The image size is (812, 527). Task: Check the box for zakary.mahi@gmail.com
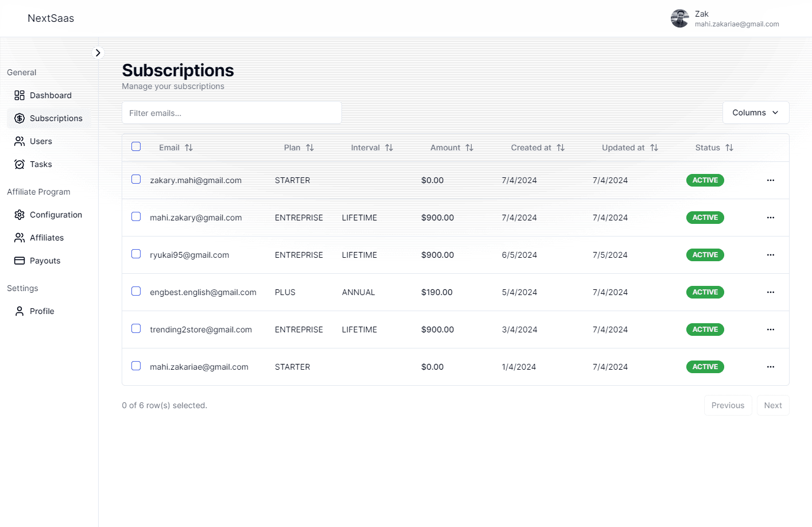136,179
